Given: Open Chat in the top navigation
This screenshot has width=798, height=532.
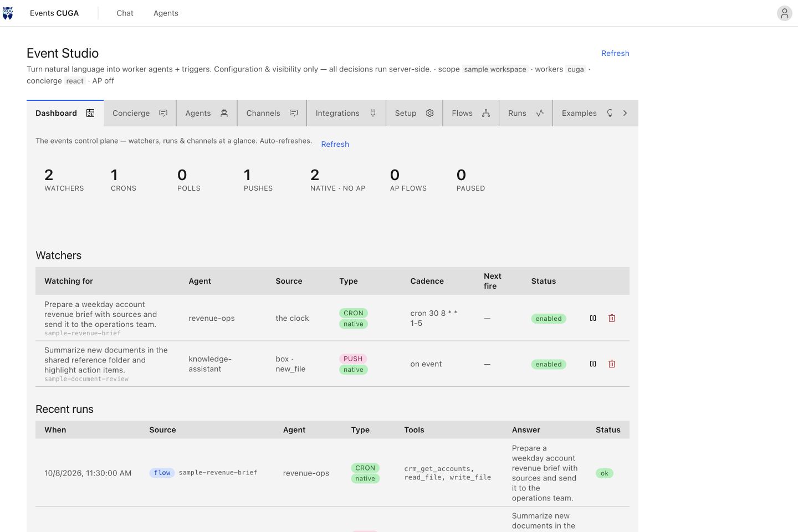Looking at the screenshot, I should pyautogui.click(x=125, y=13).
